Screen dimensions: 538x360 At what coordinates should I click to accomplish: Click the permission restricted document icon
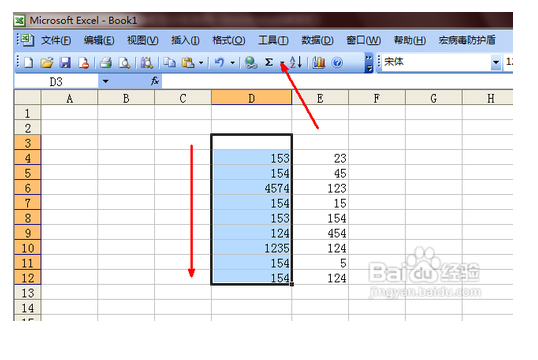[83, 63]
